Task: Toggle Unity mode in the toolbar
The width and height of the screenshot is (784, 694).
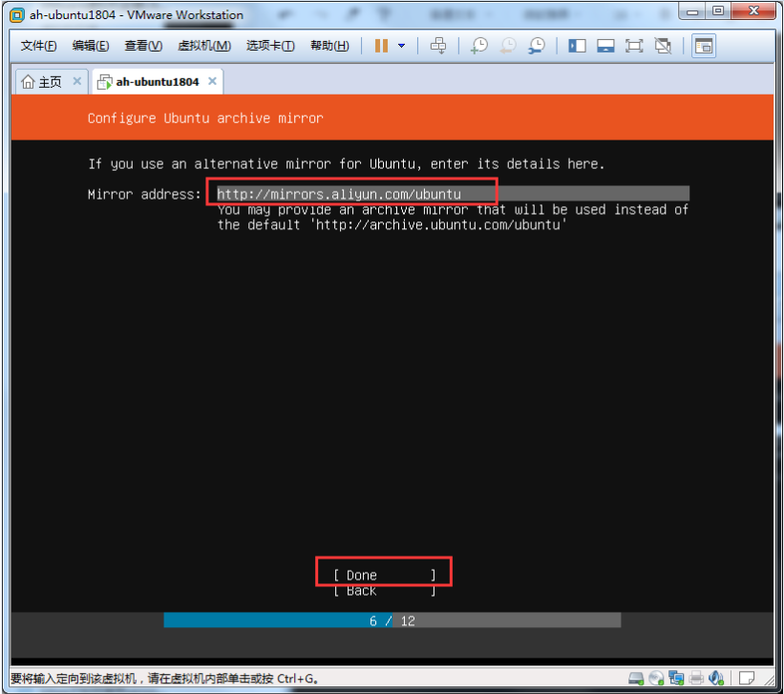Action: [663, 46]
